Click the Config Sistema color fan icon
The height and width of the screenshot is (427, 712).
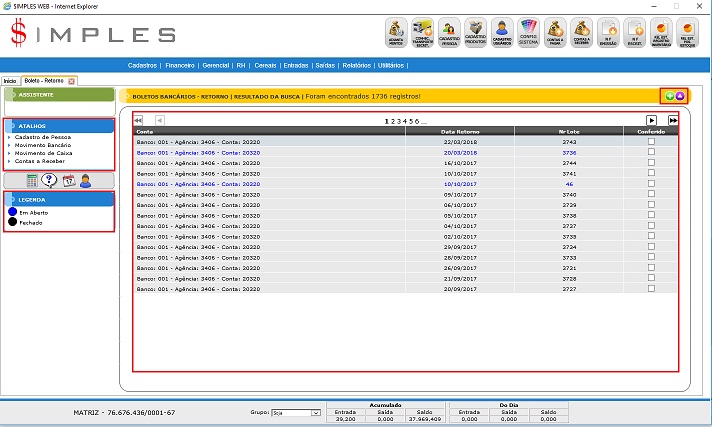click(x=529, y=32)
